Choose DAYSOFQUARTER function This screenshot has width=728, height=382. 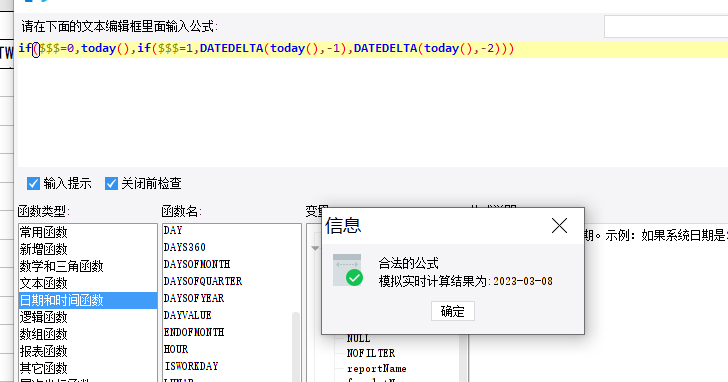(x=203, y=281)
